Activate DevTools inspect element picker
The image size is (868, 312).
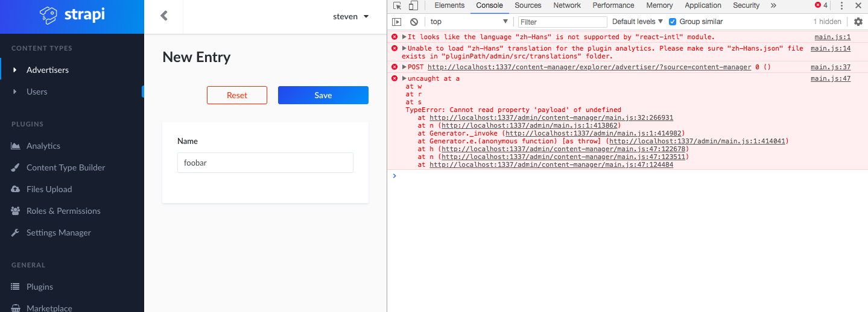[x=397, y=5]
